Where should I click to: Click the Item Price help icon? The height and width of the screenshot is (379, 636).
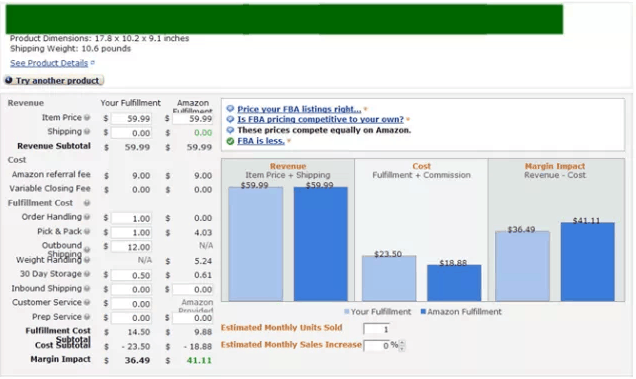coord(87,118)
